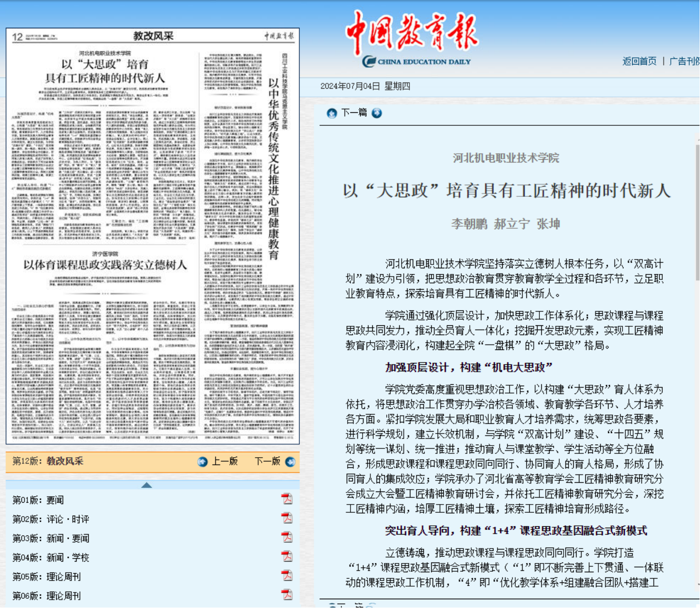The width and height of the screenshot is (700, 608).
Task: Collapse the page list with up triangle
Action: tap(147, 485)
